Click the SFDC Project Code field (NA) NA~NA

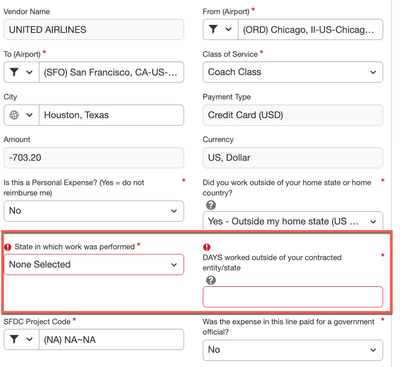(111, 339)
